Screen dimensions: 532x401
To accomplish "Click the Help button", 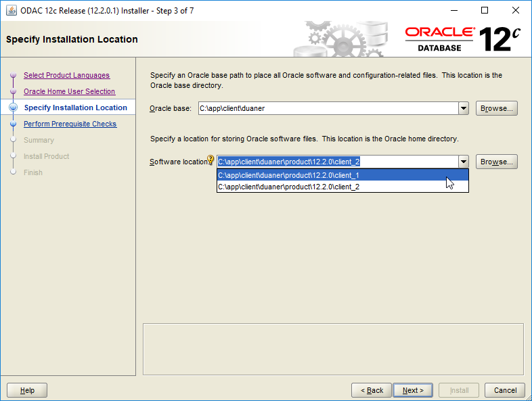I will click(x=27, y=390).
